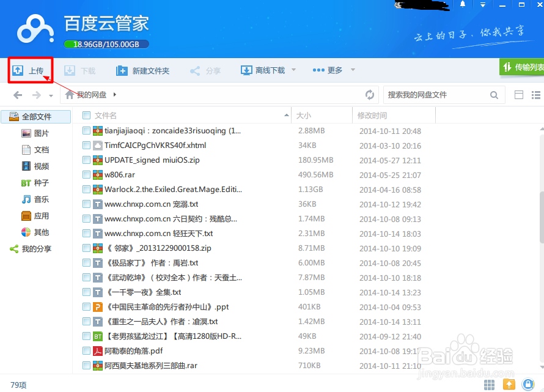Click the orange upload icon in status bar
This screenshot has width=544, height=392.
pos(509,385)
